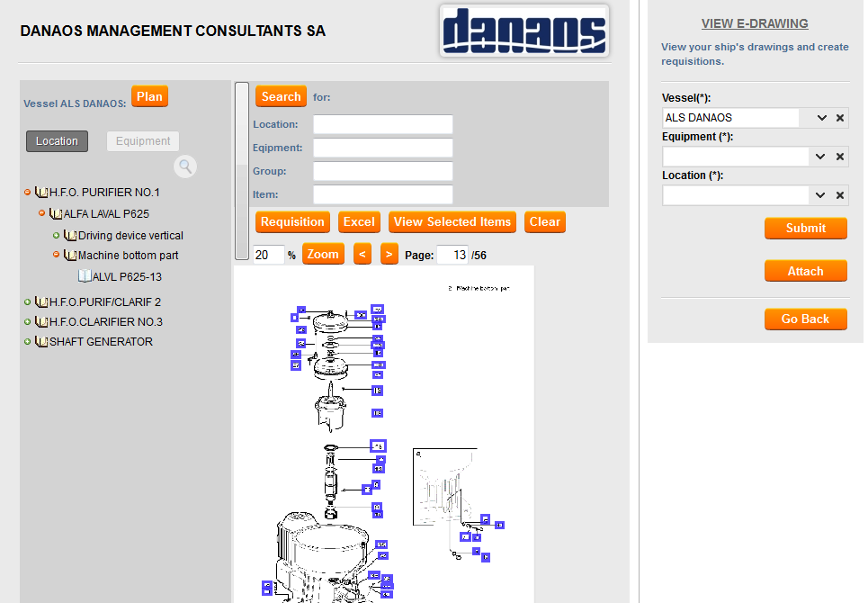Click the Vessel combo field showing ALS DANAOS
Image resolution: width=868 pixels, height=603 pixels.
tap(730, 117)
